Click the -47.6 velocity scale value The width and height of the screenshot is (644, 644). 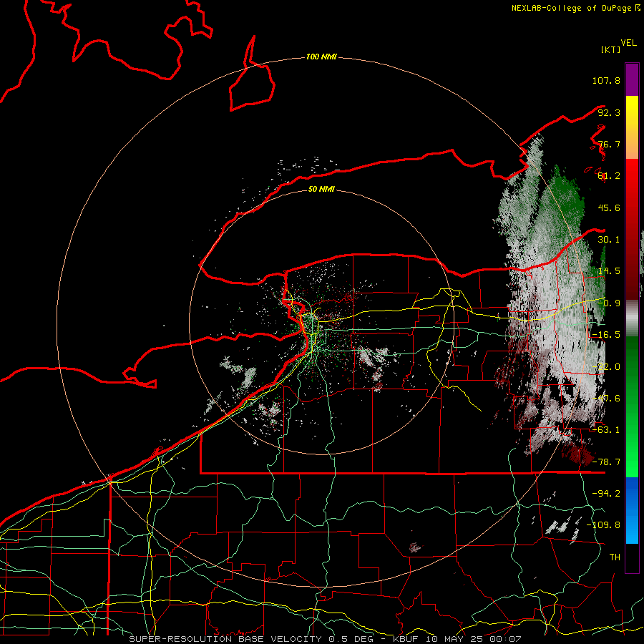click(x=606, y=399)
